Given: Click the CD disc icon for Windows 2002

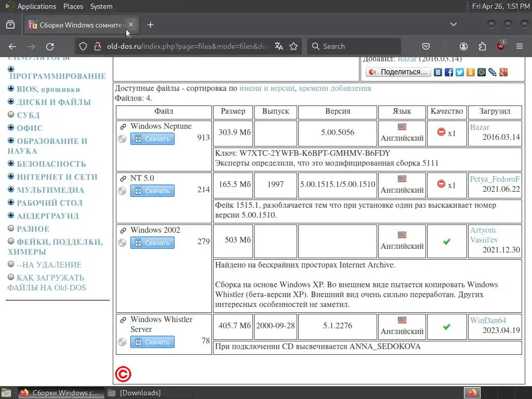Looking at the screenshot, I should [122, 243].
